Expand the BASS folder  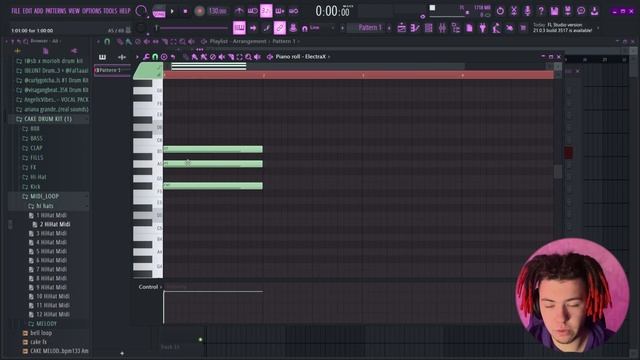36,138
